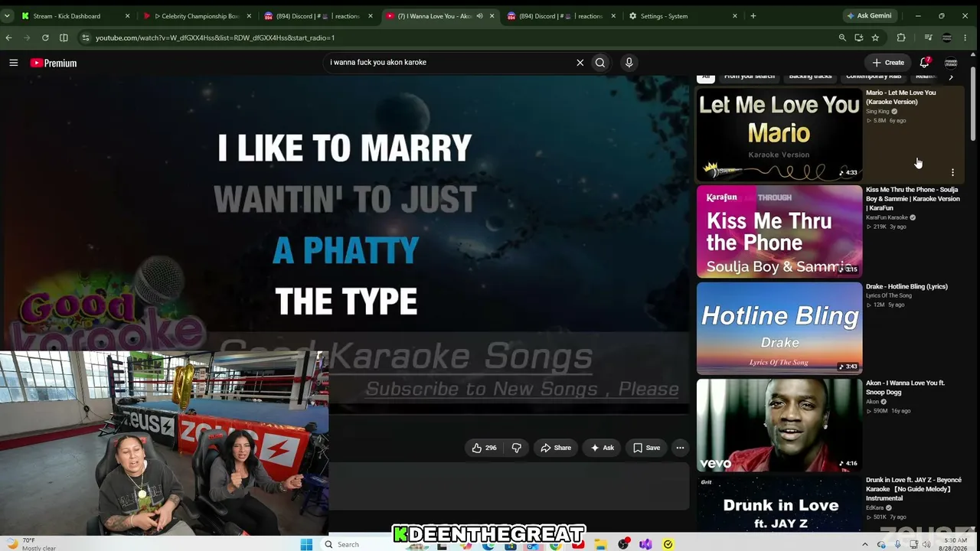980x551 pixels.
Task: Click the YouTube search input field
Action: (x=450, y=63)
